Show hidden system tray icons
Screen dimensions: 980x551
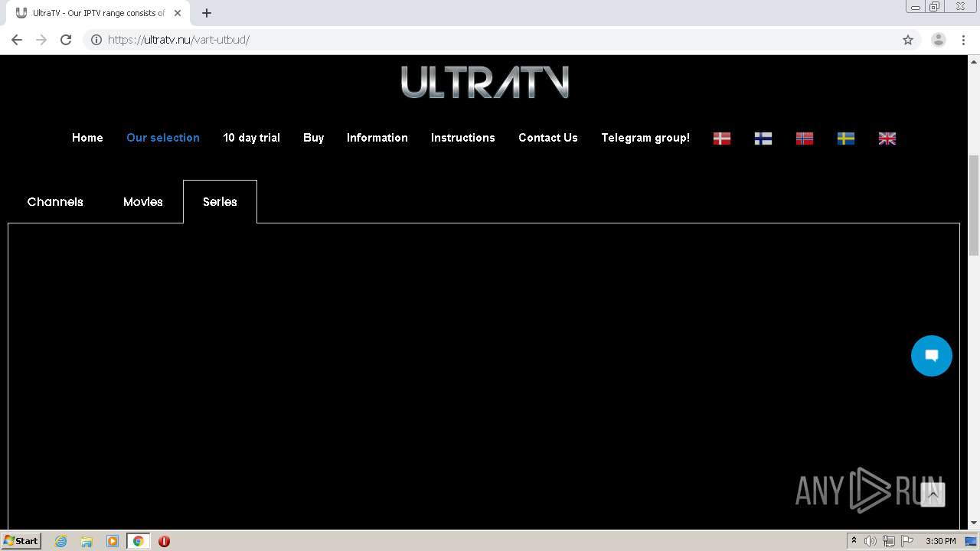pos(854,541)
